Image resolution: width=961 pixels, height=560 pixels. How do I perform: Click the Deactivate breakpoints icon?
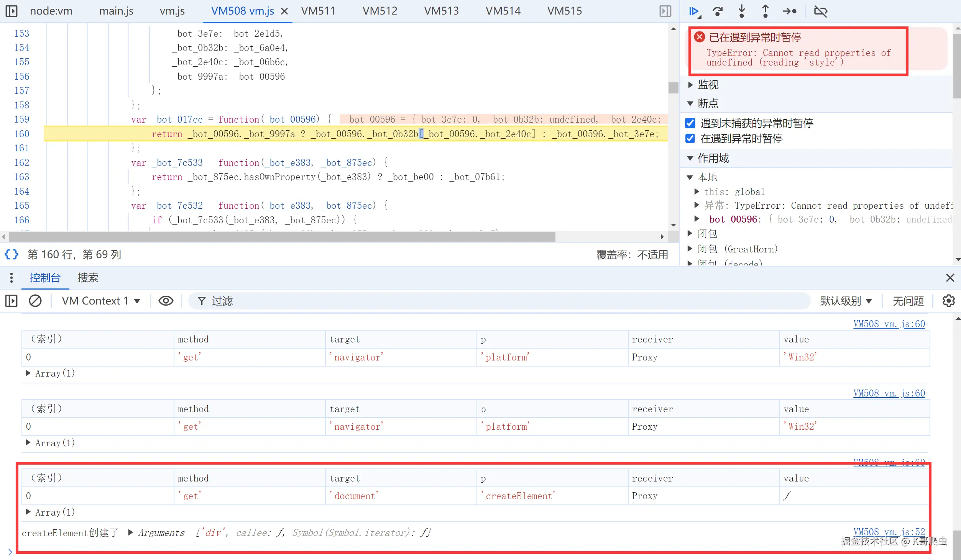pos(821,11)
